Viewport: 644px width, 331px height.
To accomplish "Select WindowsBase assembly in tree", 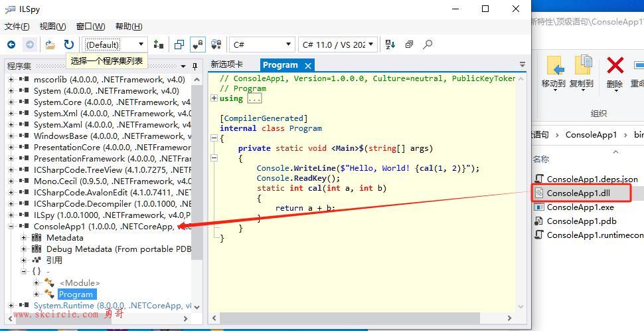I will (112, 136).
